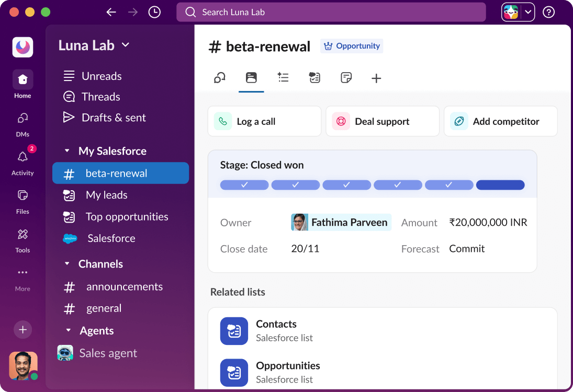
Task: Open Help with the question mark icon
Action: tap(548, 11)
